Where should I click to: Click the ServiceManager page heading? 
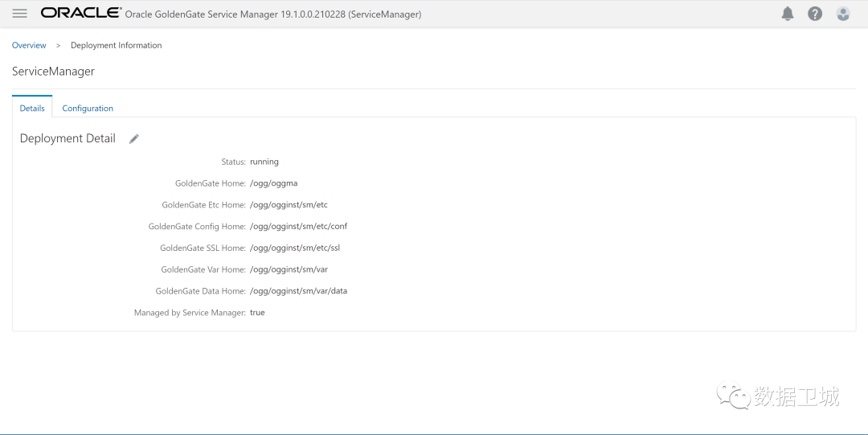[x=53, y=72]
